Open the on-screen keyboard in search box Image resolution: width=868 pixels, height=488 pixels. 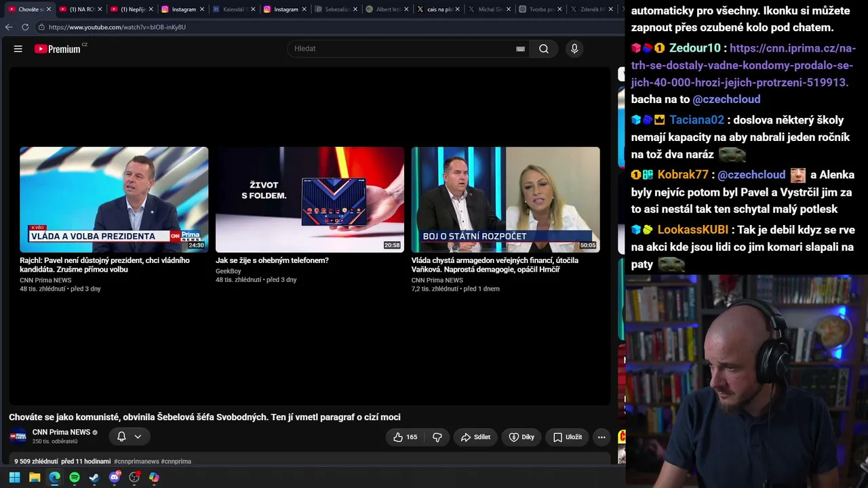(x=520, y=49)
